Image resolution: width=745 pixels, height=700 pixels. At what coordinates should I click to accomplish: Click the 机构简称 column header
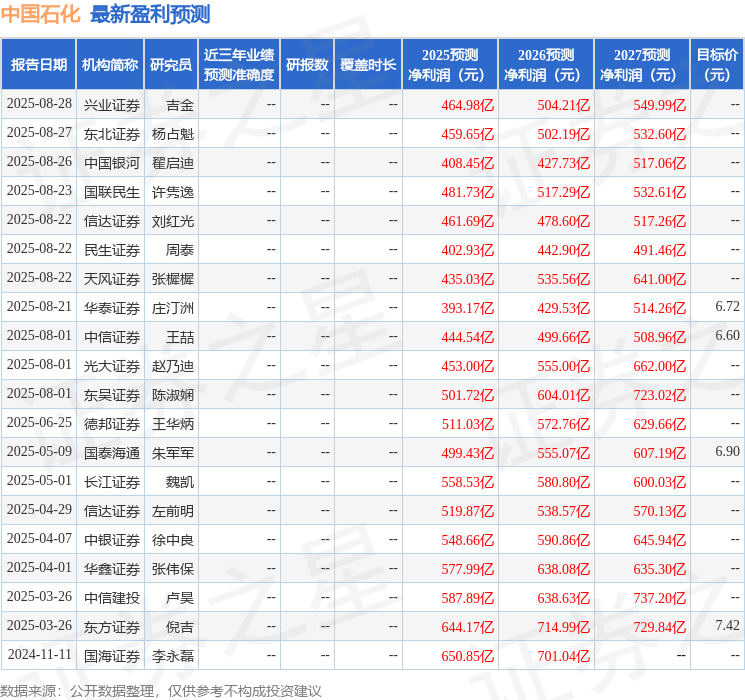coord(110,65)
